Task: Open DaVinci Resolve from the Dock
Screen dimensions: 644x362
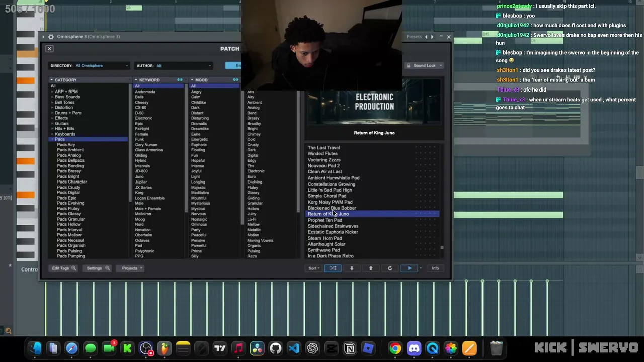Action: point(257,348)
